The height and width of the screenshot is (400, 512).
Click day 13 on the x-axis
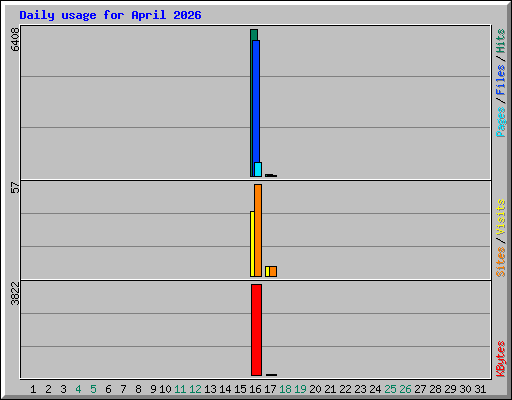pos(210,389)
